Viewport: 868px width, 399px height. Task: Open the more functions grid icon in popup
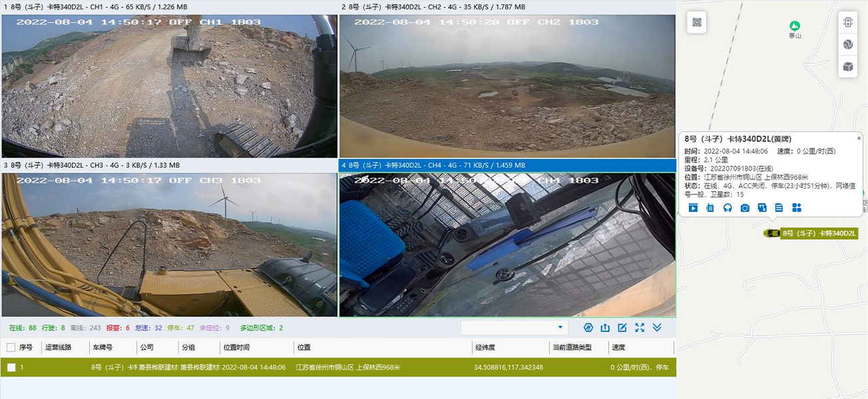pos(797,208)
